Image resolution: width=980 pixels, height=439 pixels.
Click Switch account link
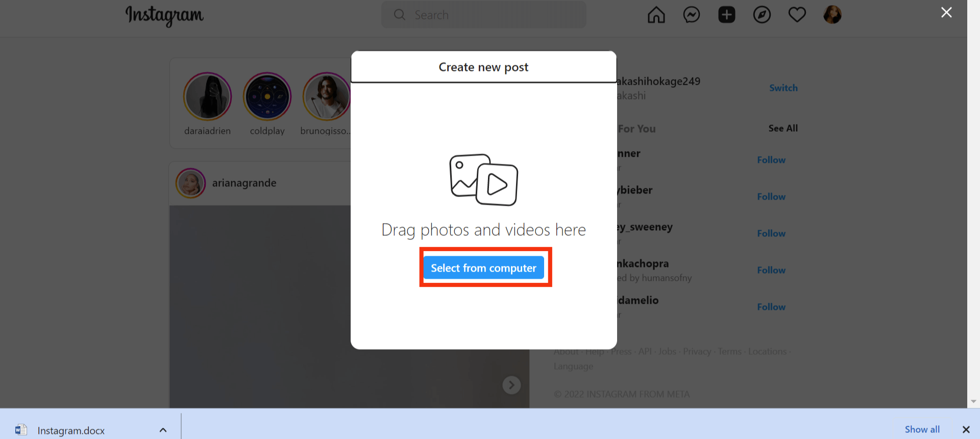pos(783,88)
